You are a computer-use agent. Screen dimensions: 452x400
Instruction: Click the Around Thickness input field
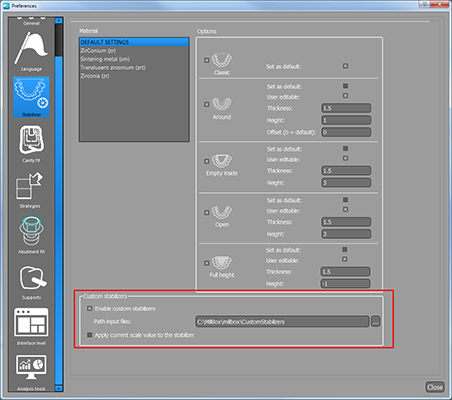click(346, 108)
